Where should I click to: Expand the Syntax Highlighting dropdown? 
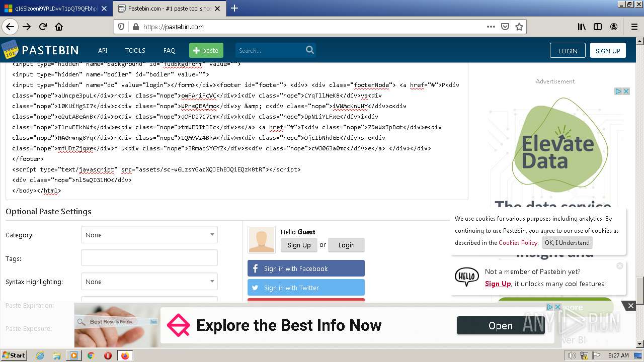(x=149, y=282)
